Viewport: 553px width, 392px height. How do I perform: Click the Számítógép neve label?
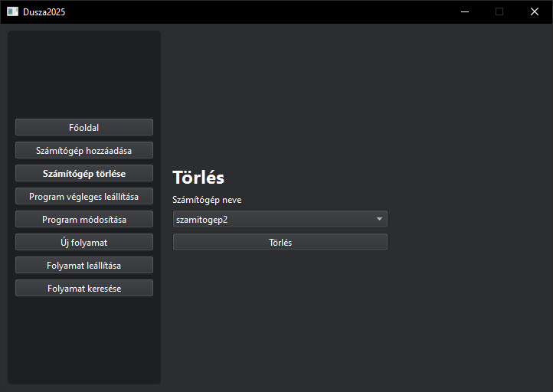(x=207, y=200)
